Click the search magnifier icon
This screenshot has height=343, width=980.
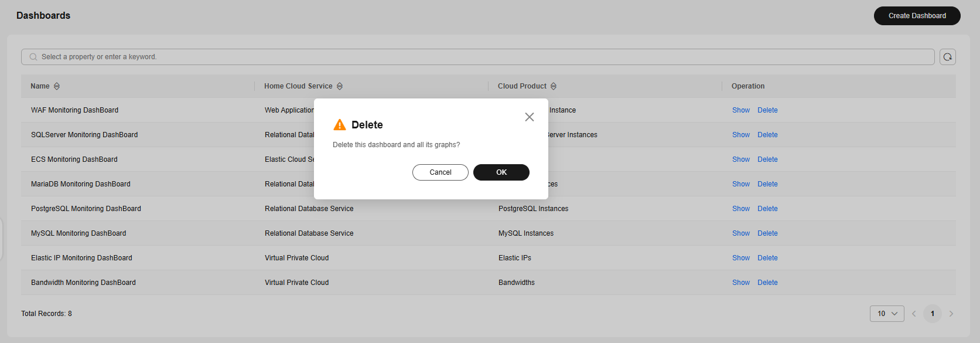click(x=33, y=57)
